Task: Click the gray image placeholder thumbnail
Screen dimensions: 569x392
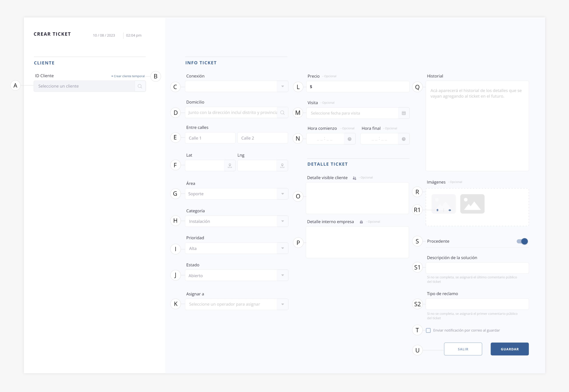Action: (x=472, y=204)
